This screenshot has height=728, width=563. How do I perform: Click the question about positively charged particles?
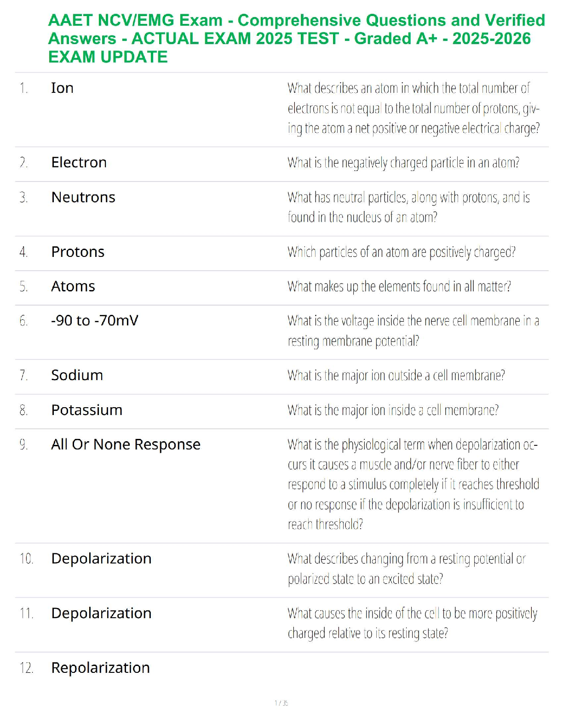(x=401, y=252)
